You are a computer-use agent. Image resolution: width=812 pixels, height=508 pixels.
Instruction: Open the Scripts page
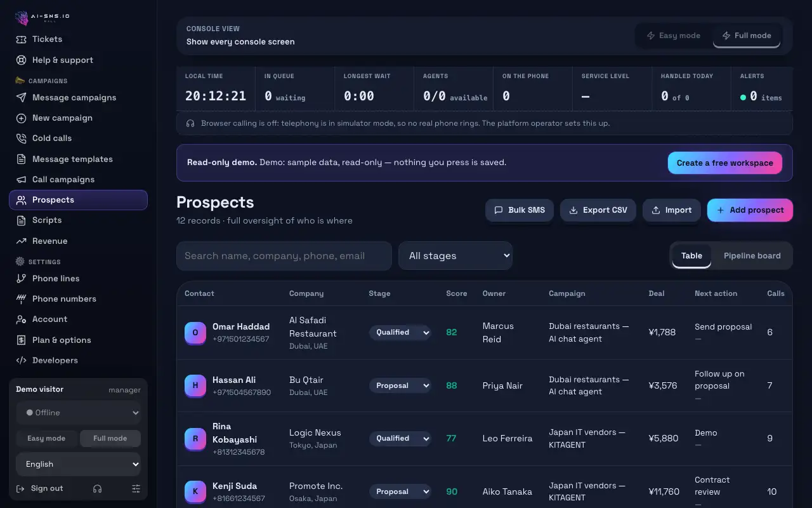(78, 220)
